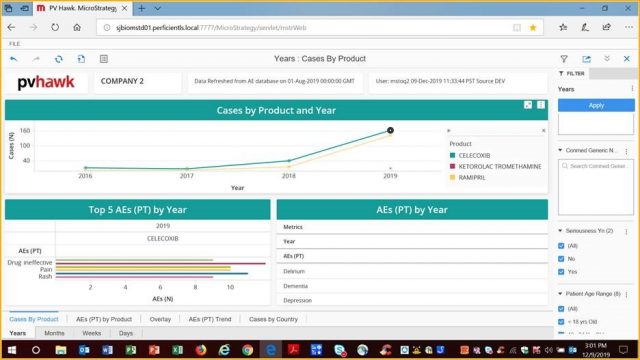Uncheck the Seriousness (All) checkbox
This screenshot has width=640, height=360.
(561, 246)
